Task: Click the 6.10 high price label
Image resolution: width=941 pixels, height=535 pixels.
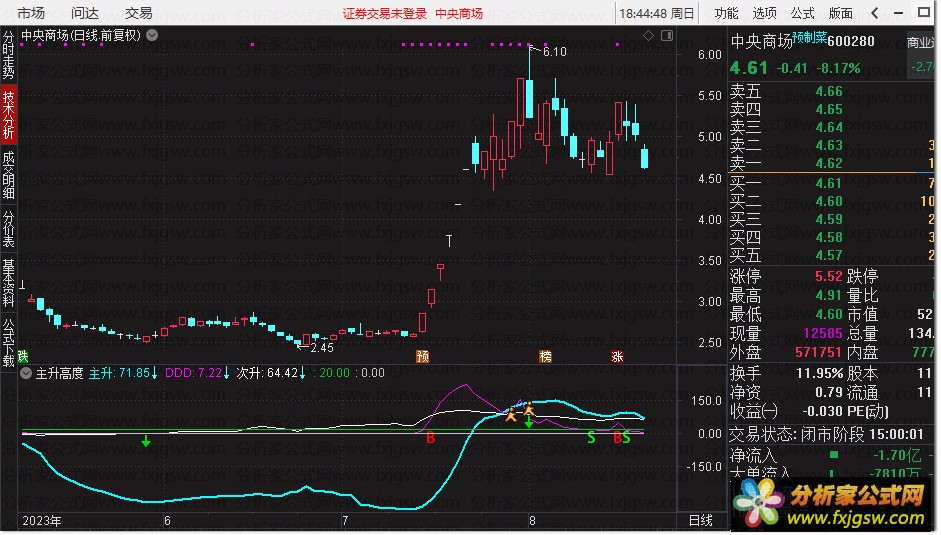Action: point(555,52)
